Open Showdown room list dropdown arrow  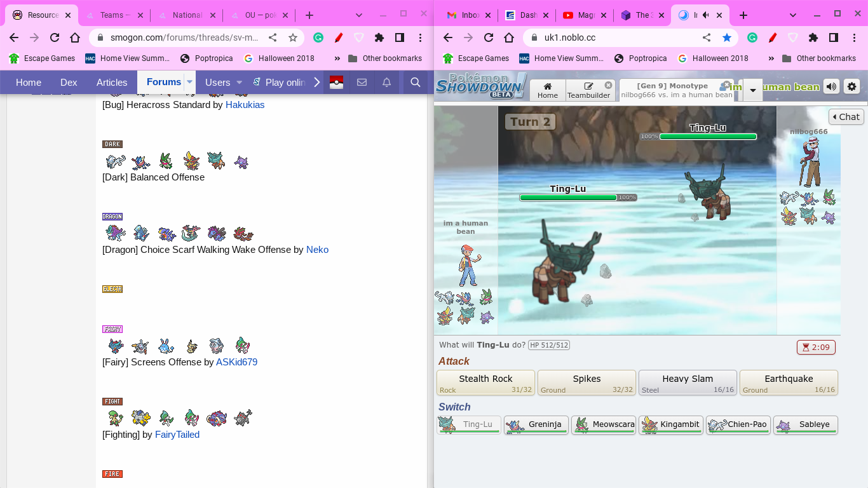click(x=752, y=90)
